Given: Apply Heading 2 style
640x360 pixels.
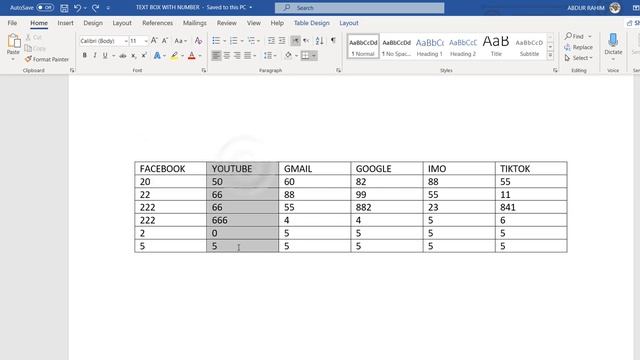Looking at the screenshot, I should 463,47.
